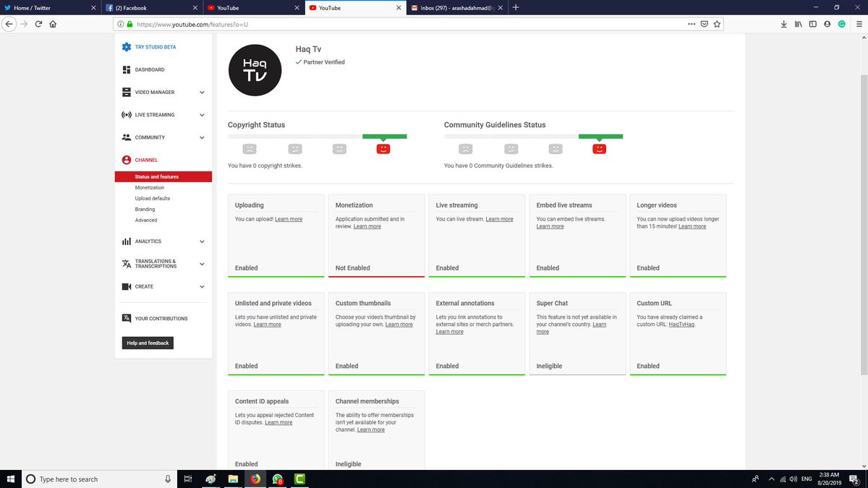
Task: Reload the page with refresh icon
Action: pyautogui.click(x=38, y=23)
